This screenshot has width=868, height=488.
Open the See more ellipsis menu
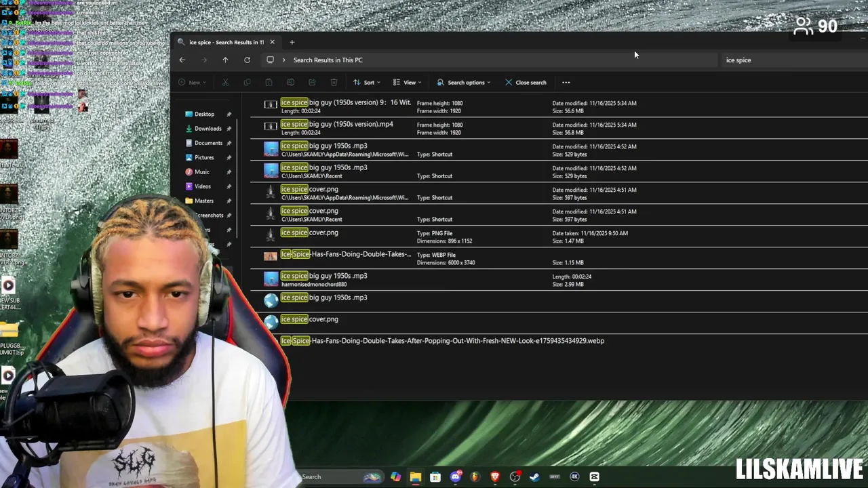point(566,83)
